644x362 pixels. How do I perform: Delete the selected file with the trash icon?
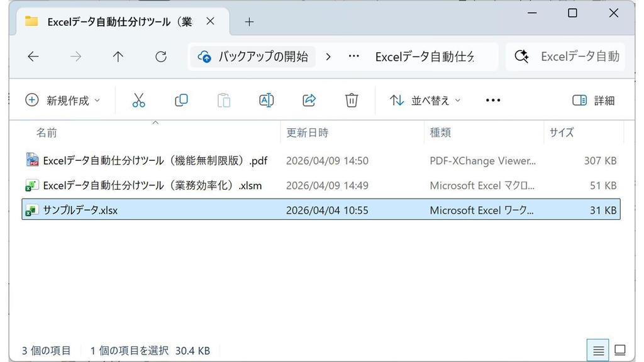point(351,100)
